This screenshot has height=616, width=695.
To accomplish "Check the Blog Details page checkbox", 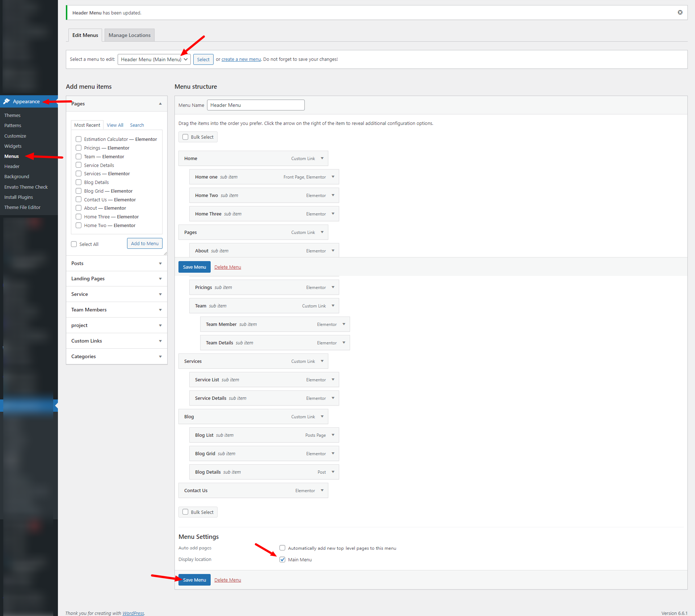I will tap(79, 182).
